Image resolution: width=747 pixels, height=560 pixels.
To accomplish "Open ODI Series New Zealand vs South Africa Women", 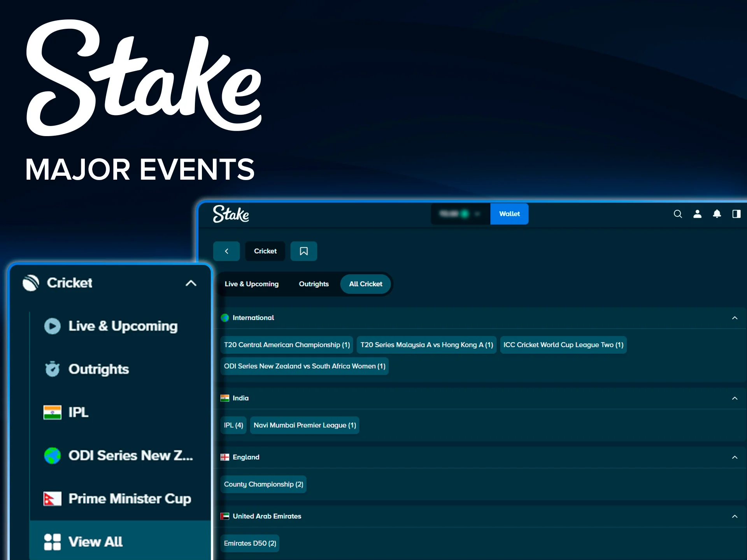I will (305, 366).
